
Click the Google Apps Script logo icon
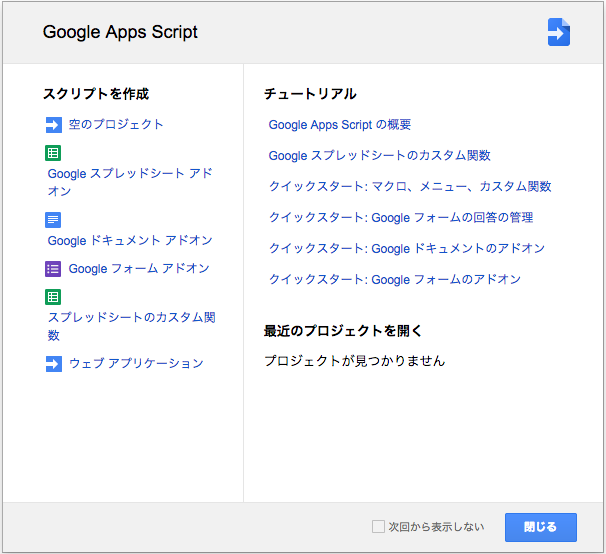point(558,32)
